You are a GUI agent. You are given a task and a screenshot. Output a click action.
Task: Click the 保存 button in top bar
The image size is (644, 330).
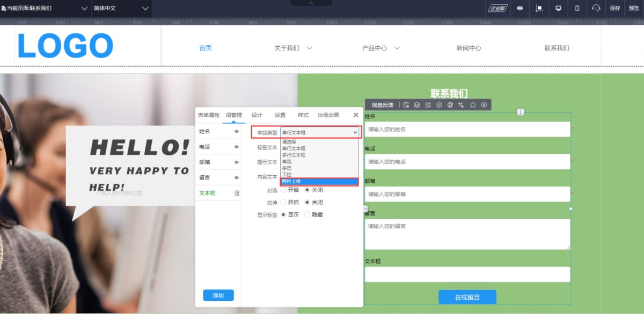click(615, 8)
